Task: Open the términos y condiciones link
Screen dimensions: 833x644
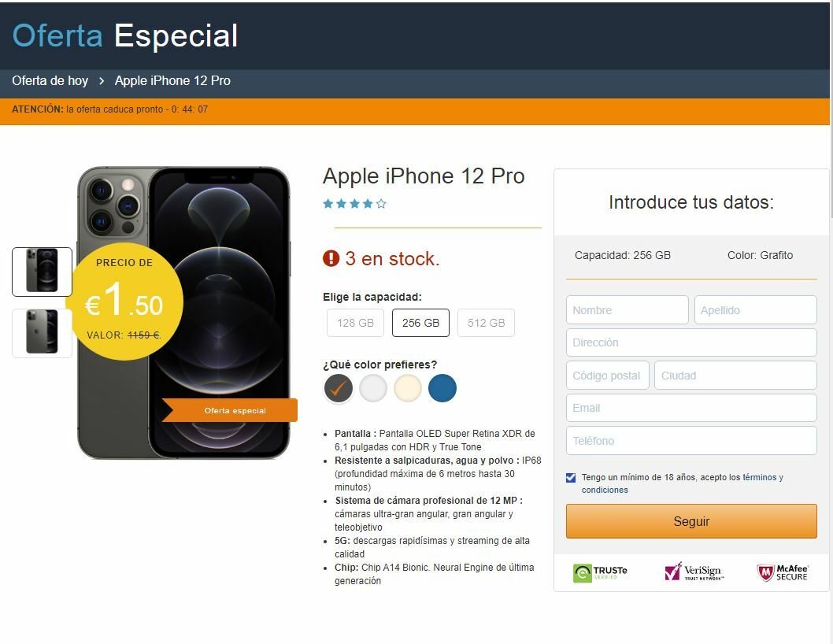Action: click(x=682, y=483)
